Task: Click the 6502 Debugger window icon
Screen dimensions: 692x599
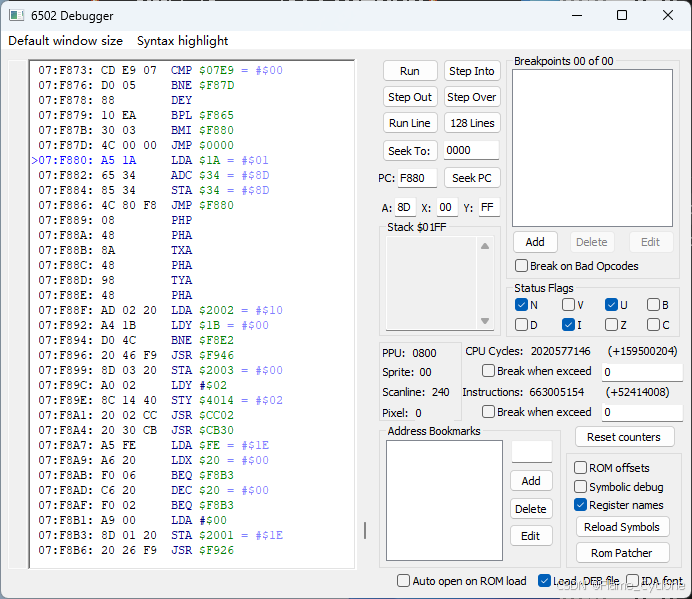Action: point(16,15)
